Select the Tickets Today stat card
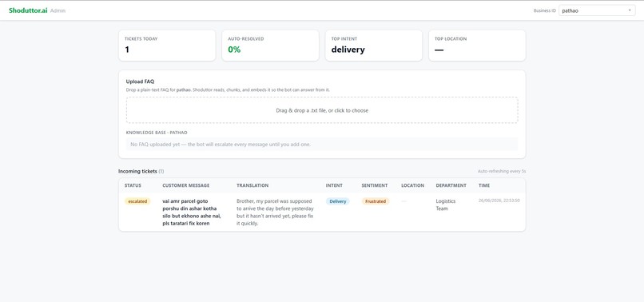 (x=167, y=46)
